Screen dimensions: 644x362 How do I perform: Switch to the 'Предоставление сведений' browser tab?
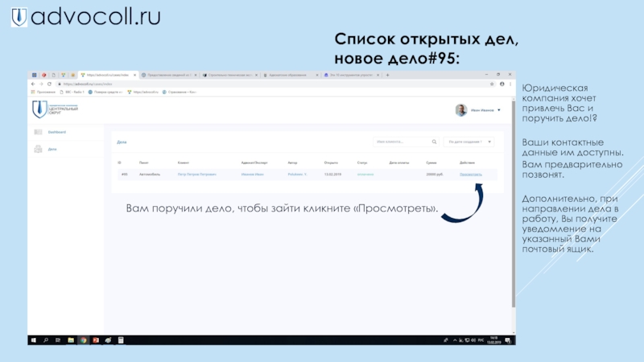167,75
